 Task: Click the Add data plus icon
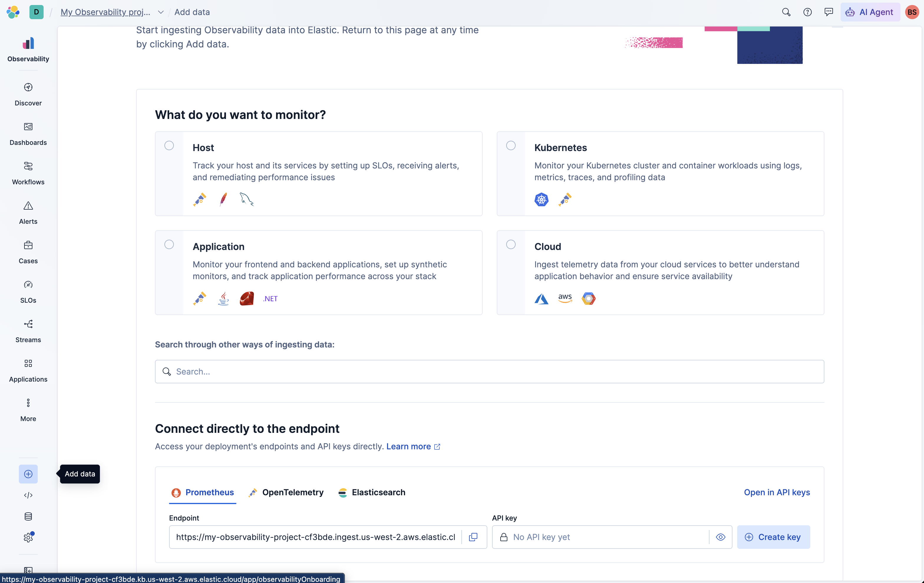[x=28, y=474]
